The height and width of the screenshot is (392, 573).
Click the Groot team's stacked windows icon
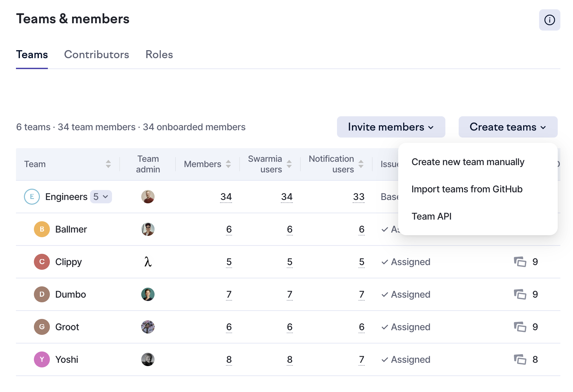pos(520,327)
